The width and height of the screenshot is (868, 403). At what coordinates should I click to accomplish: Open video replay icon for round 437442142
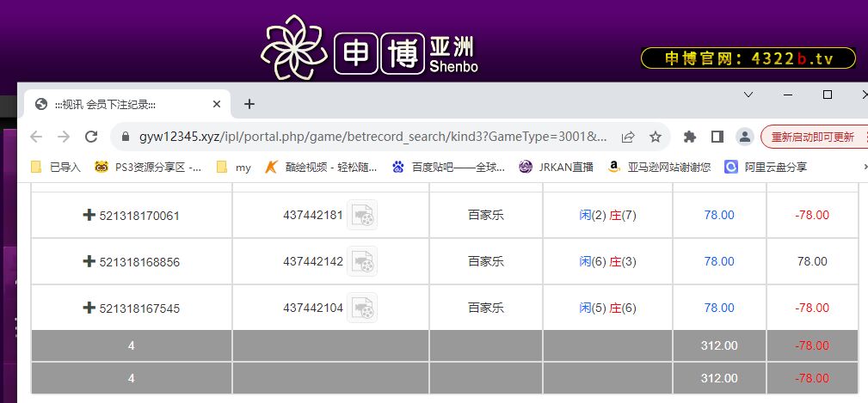click(362, 261)
